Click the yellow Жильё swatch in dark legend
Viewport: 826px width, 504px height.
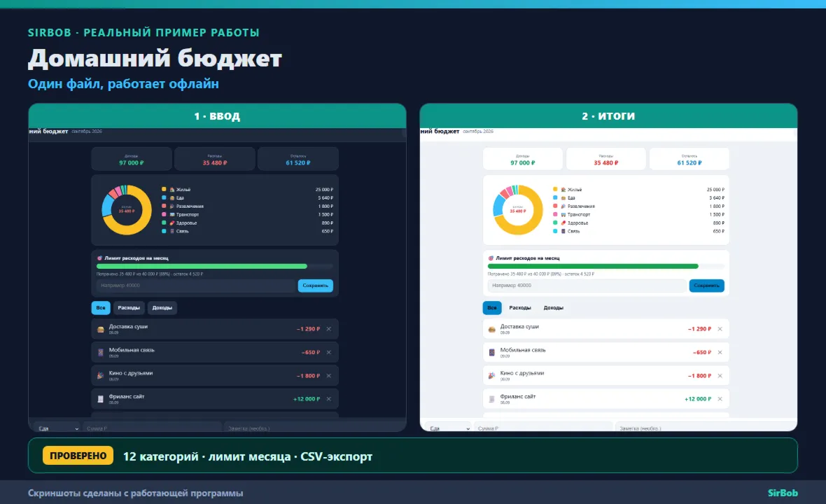tap(164, 189)
